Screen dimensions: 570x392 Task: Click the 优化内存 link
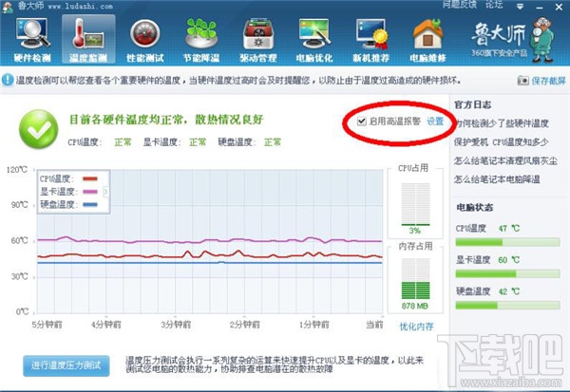tap(416, 327)
